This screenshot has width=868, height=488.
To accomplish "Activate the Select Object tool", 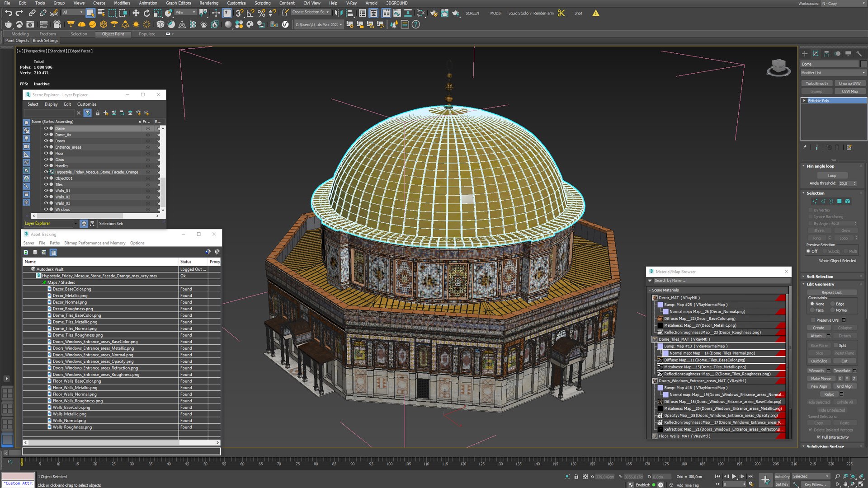I will click(90, 13).
